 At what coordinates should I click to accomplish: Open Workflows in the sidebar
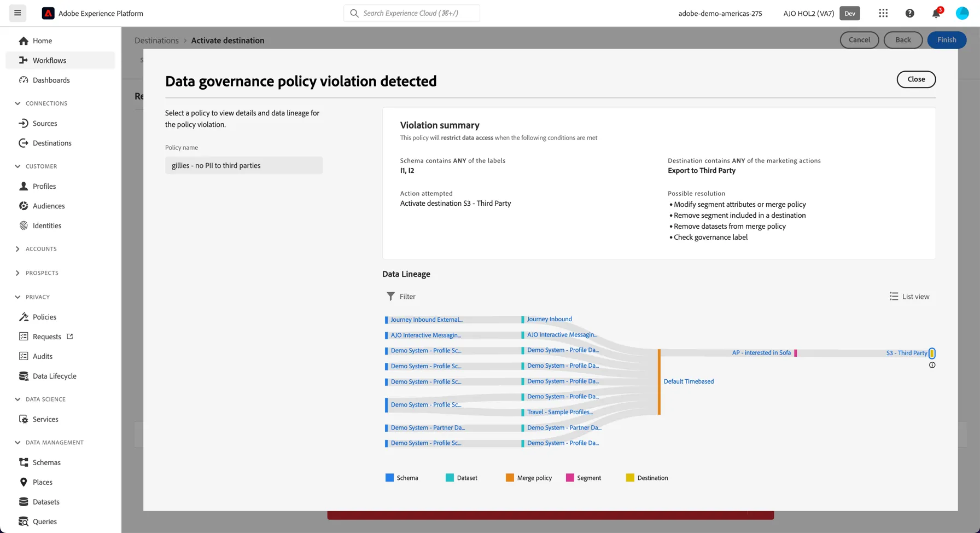(x=60, y=60)
